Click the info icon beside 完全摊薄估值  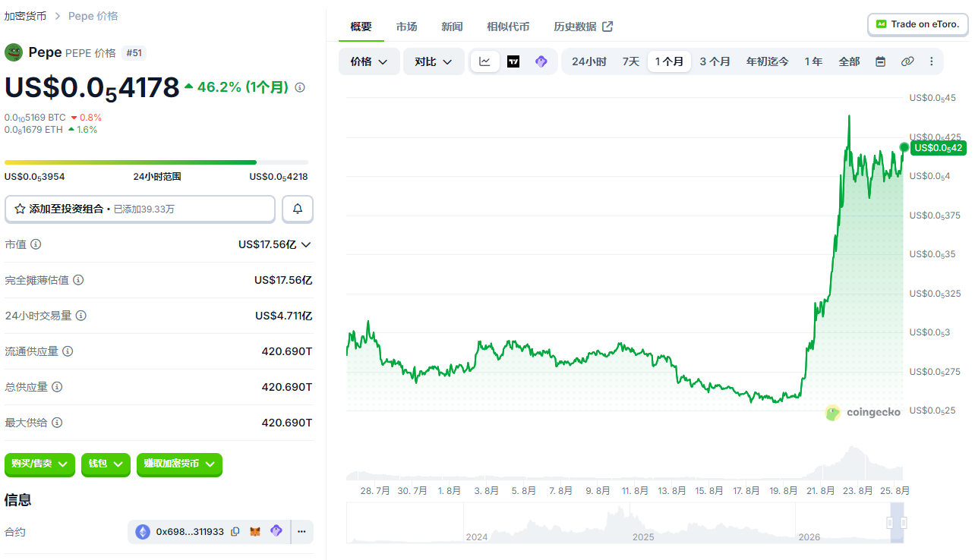click(x=78, y=280)
